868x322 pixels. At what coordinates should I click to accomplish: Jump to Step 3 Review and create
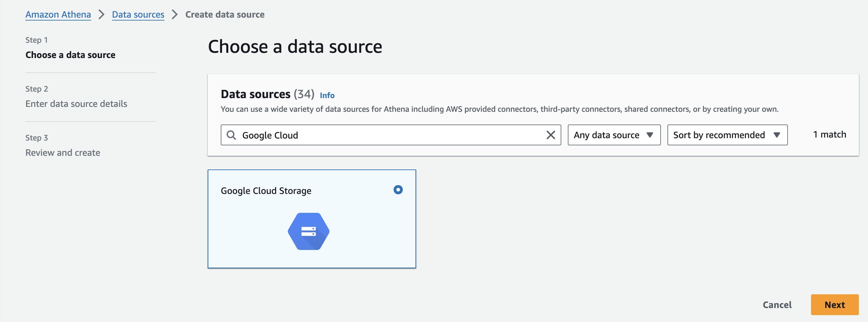[63, 153]
